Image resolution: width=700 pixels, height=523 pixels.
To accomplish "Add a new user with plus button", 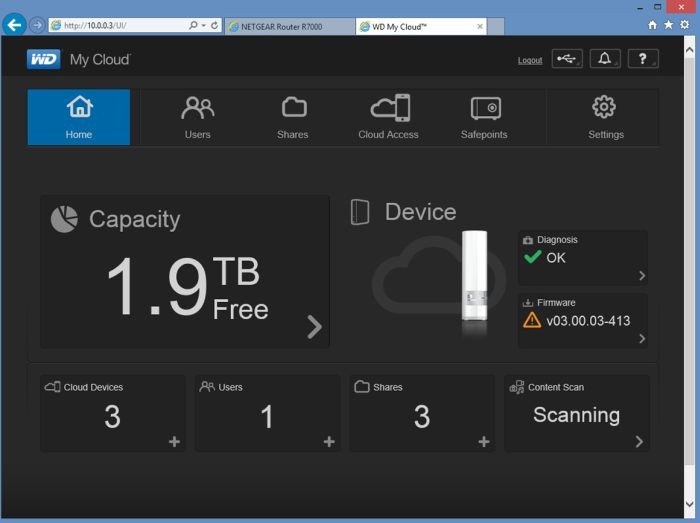I will pyautogui.click(x=329, y=441).
